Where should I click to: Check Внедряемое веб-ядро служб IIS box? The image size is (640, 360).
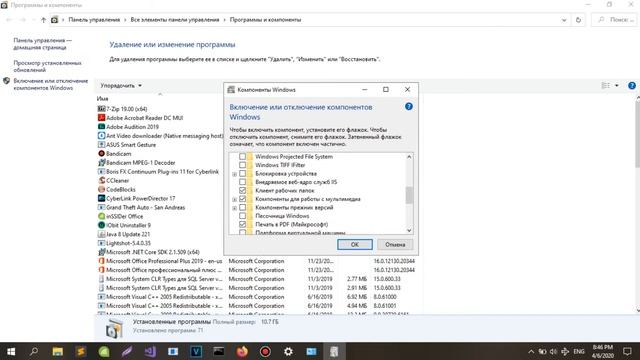(242, 182)
